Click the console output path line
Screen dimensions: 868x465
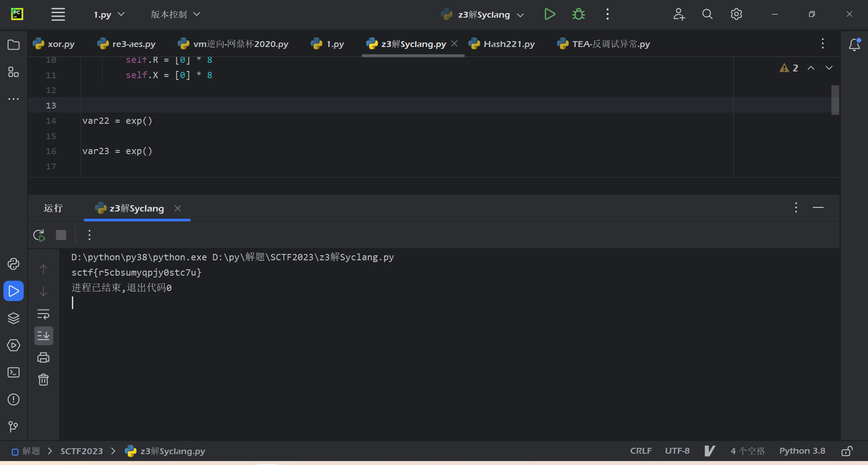click(x=232, y=257)
